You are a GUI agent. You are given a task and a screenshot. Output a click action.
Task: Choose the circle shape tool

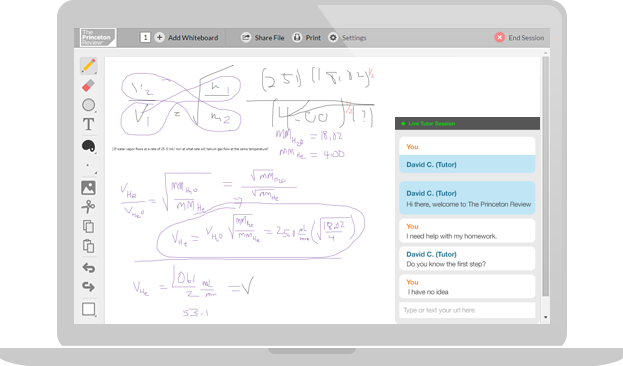pyautogui.click(x=88, y=105)
